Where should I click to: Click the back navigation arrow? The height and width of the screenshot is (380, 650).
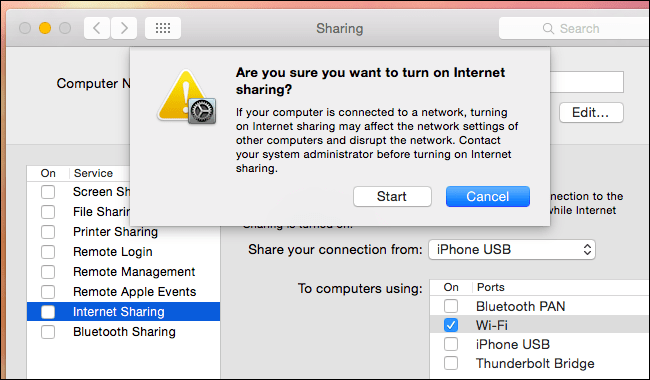[97, 28]
